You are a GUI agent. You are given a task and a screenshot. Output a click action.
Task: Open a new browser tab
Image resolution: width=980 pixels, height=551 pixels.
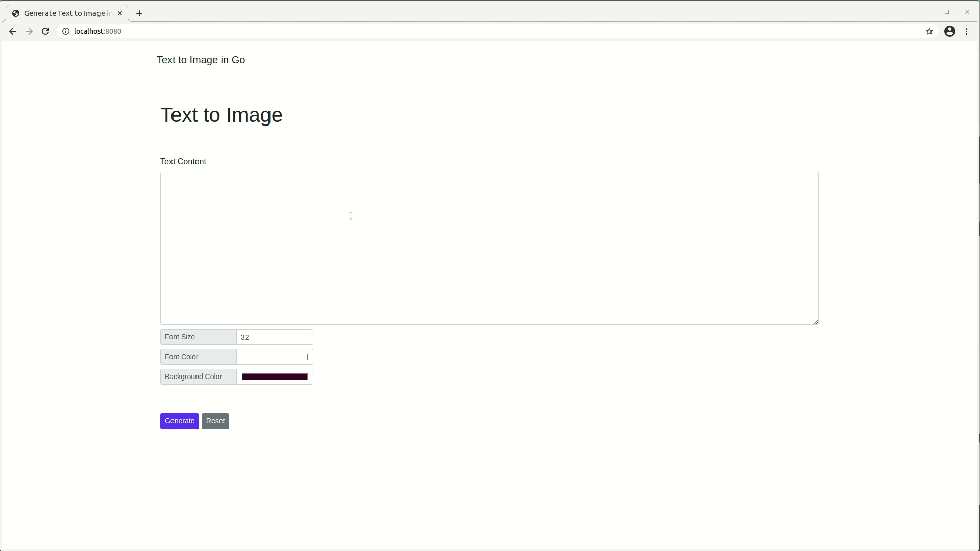click(139, 13)
